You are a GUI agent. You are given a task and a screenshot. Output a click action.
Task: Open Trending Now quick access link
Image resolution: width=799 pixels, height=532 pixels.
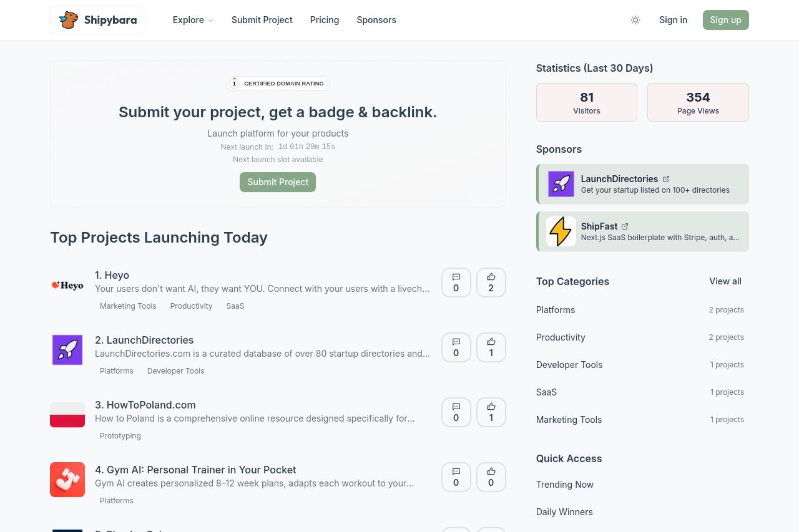click(x=565, y=485)
